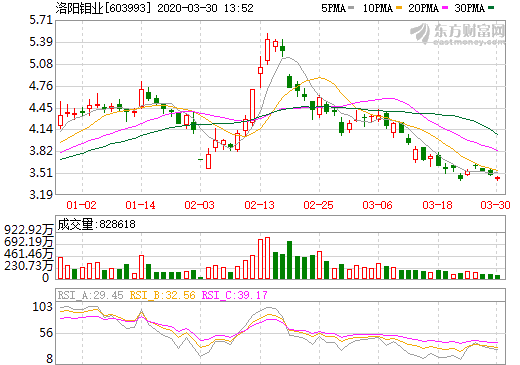The width and height of the screenshot is (520, 365).
Task: Click the 56 RSI axis label
Action: (46, 332)
